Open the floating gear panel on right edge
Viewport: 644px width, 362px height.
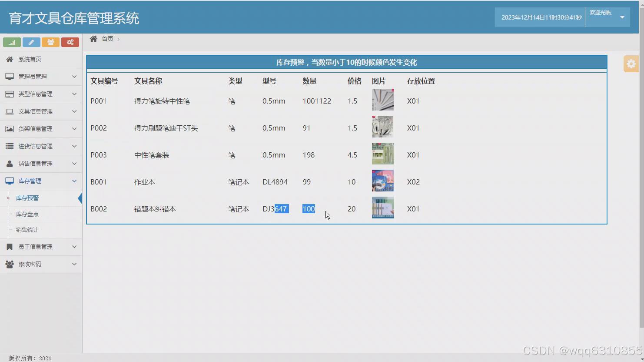631,64
